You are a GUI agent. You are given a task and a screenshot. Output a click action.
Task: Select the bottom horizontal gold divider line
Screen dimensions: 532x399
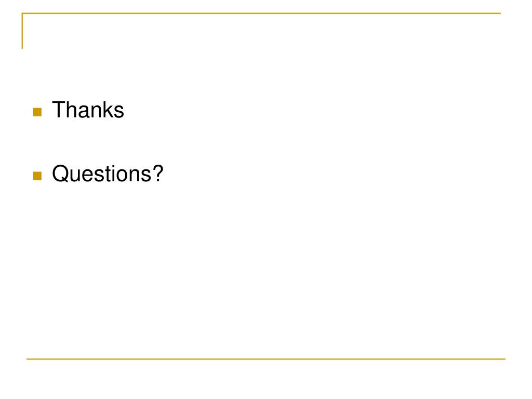[x=266, y=358]
